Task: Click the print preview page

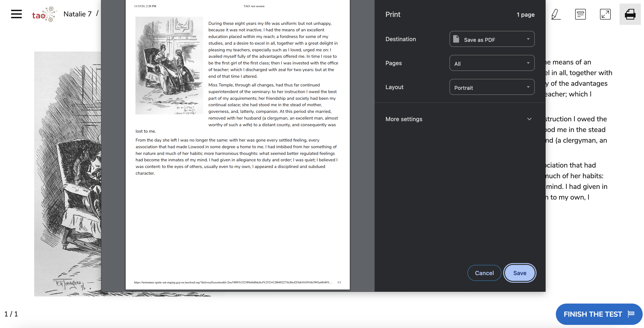Action: pyautogui.click(x=237, y=220)
